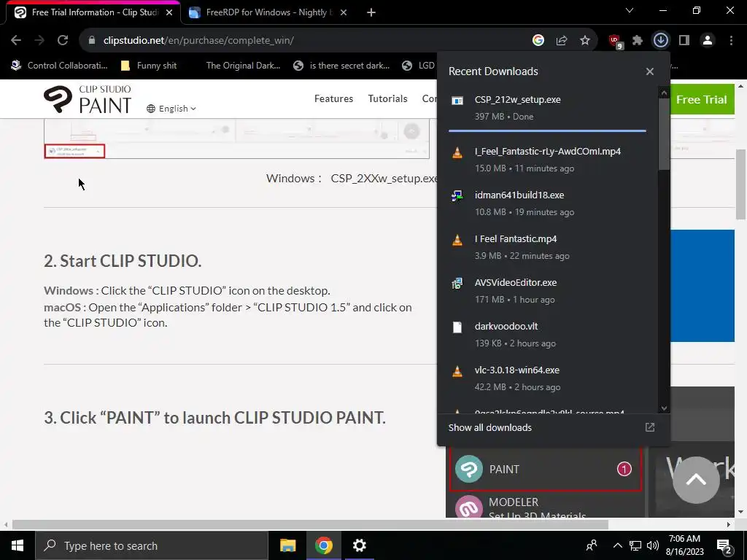Click the Google icon in address bar
The width and height of the screenshot is (747, 560).
click(x=538, y=41)
